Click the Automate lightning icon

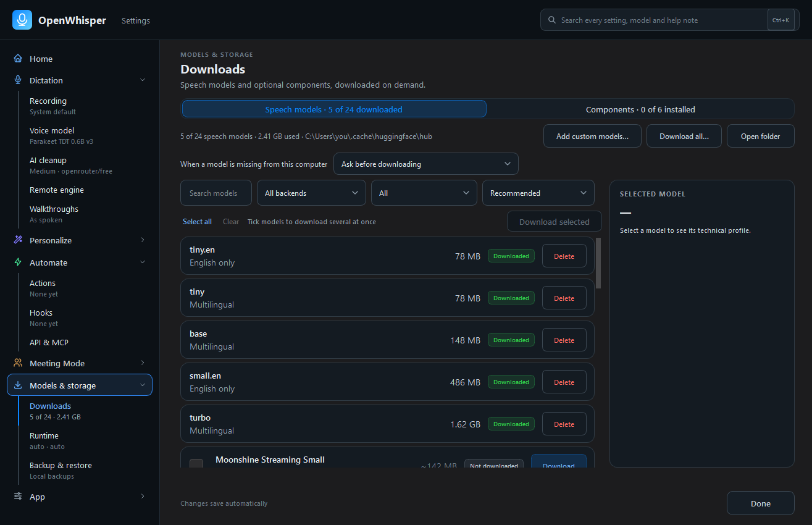(19, 262)
